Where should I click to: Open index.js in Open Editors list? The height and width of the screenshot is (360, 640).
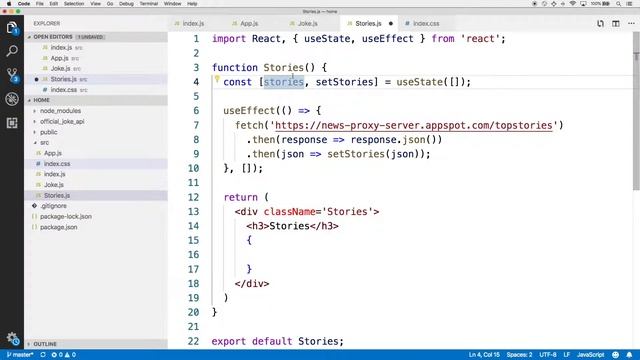pyautogui.click(x=96, y=48)
